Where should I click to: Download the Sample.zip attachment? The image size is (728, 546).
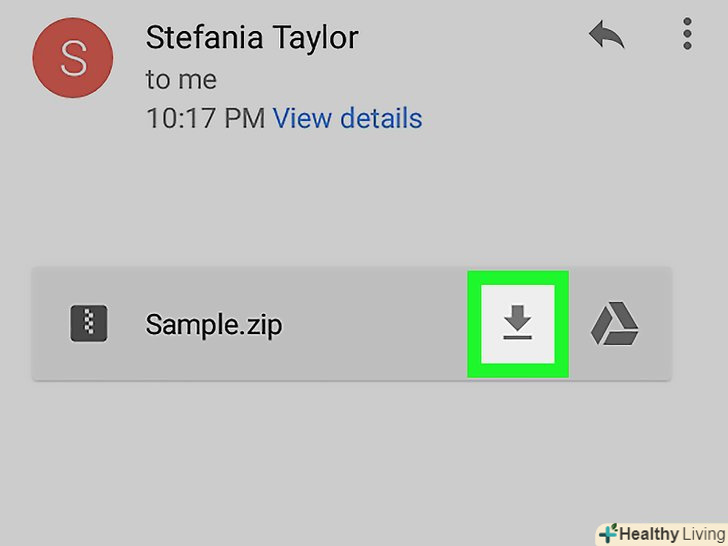point(517,323)
